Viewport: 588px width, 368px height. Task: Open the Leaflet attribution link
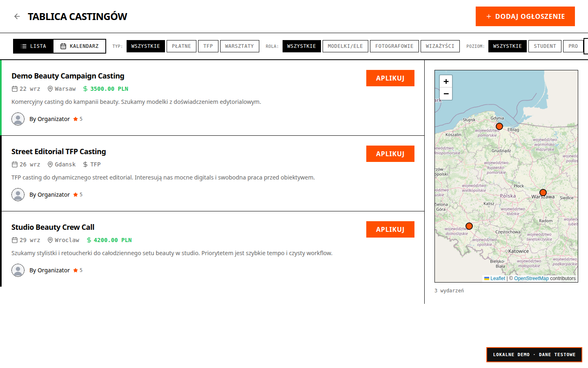[495, 278]
